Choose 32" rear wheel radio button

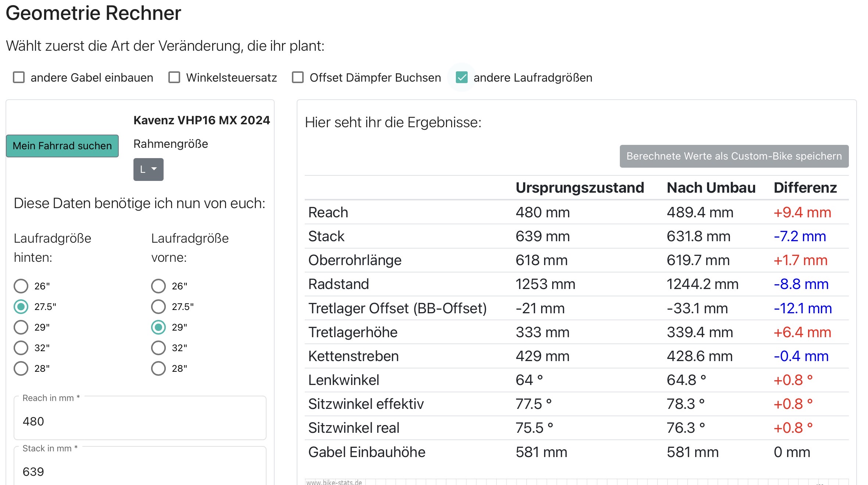21,348
